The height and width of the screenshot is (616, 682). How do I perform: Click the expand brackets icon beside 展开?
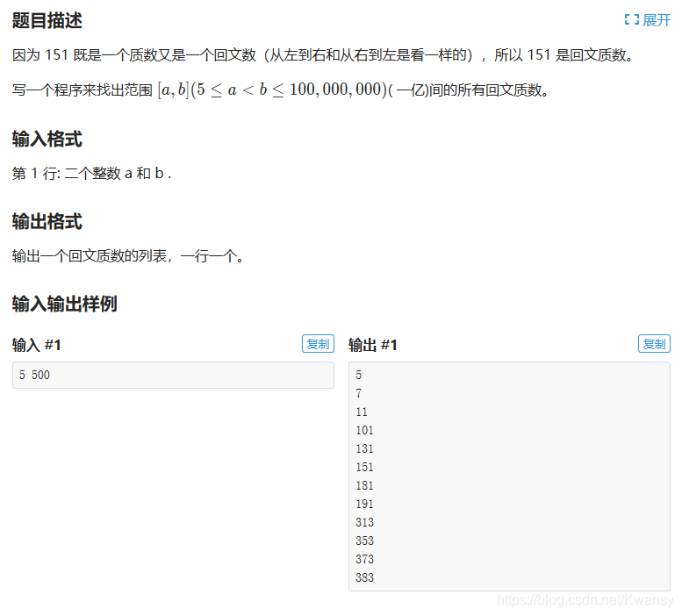click(632, 19)
